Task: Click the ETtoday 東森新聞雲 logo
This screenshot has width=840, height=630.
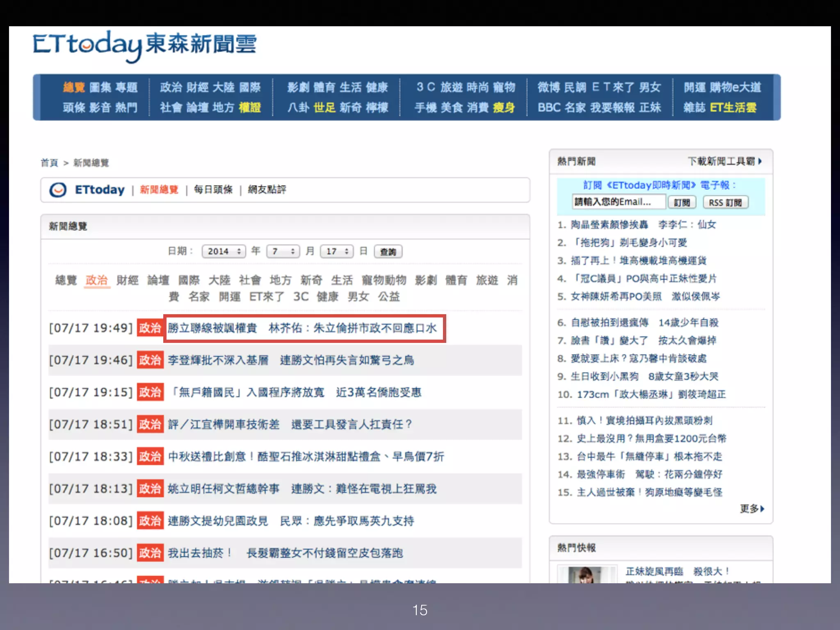Action: click(x=144, y=45)
